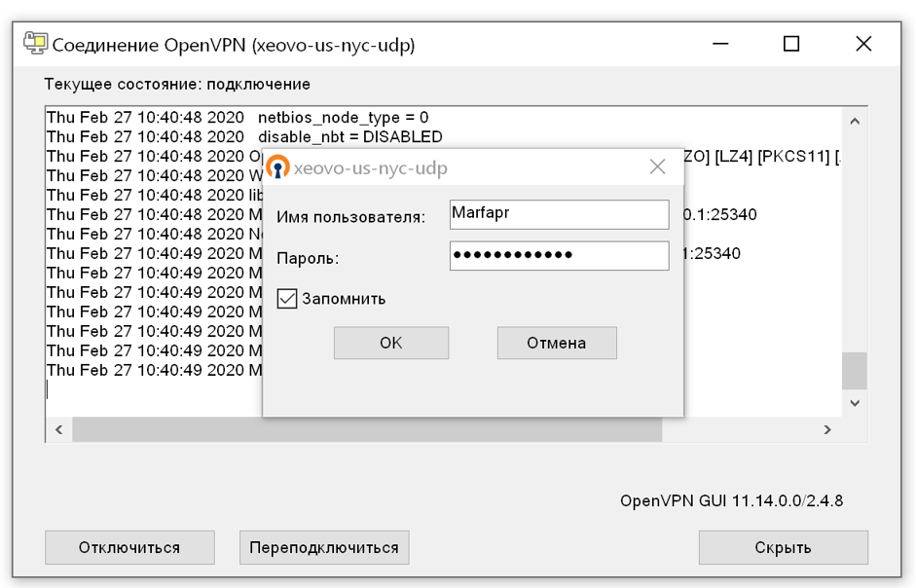The height and width of the screenshot is (588, 916).
Task: Focus the Имя пользователя input field
Action: 560,214
